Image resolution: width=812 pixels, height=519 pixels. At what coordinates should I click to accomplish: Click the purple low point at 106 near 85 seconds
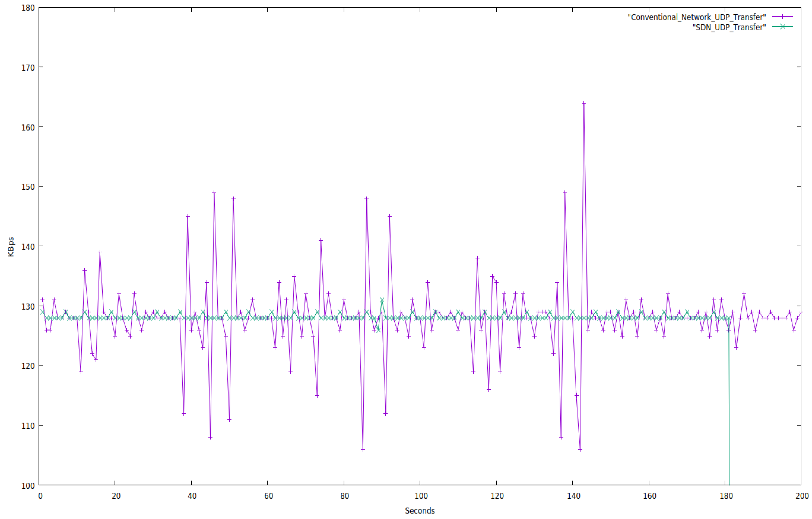click(363, 449)
